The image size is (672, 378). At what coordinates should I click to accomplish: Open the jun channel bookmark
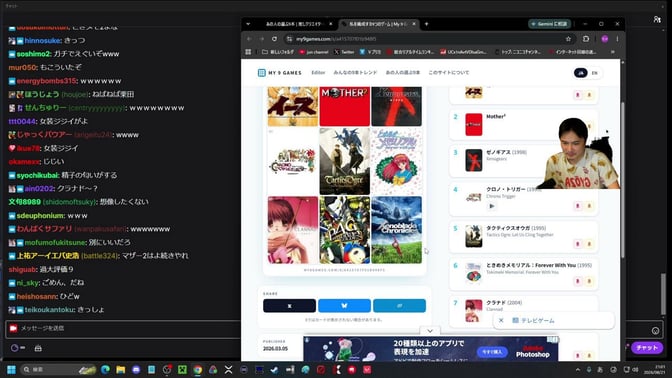[314, 52]
